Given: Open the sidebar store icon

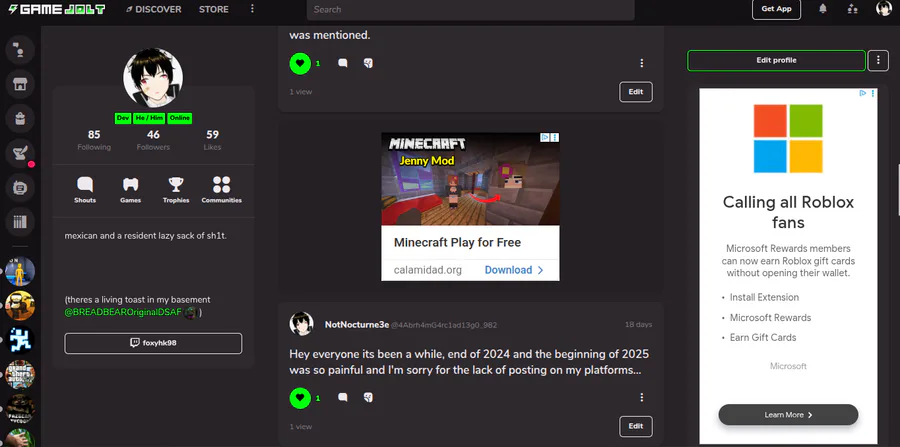Looking at the screenshot, I should pyautogui.click(x=20, y=85).
